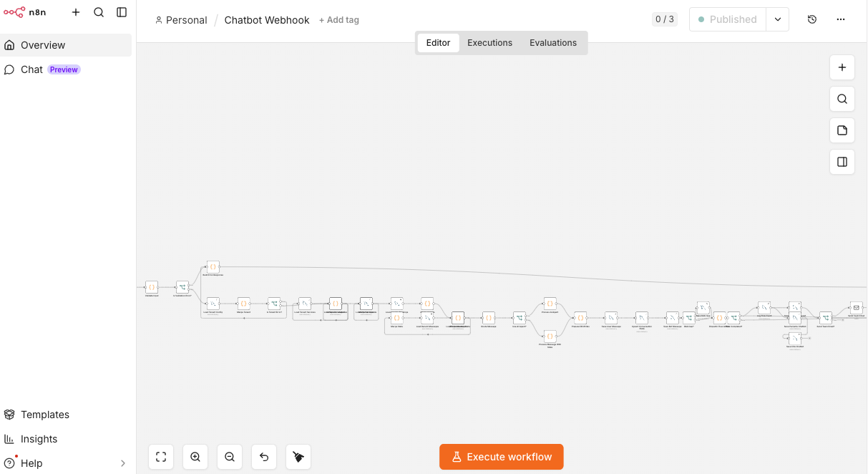Click the Chatbot Webhook workflow name
868x474 pixels.
click(267, 20)
